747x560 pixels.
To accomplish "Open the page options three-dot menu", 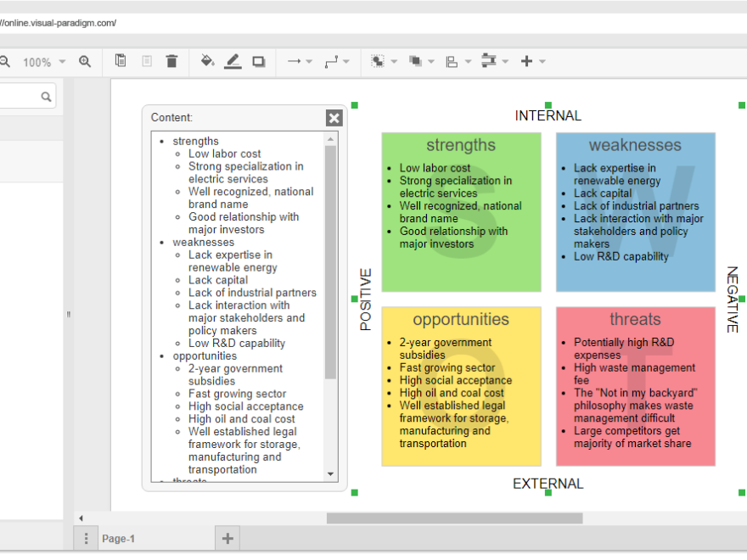I will [x=86, y=538].
